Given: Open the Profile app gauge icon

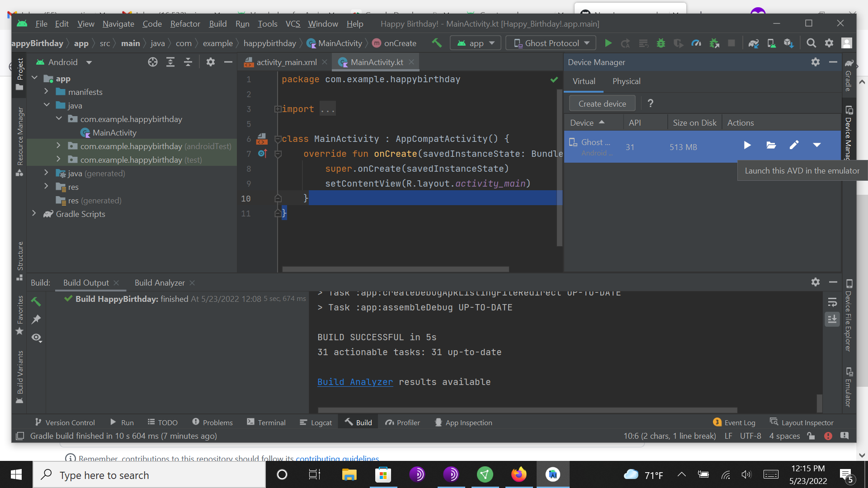Looking at the screenshot, I should click(x=696, y=43).
